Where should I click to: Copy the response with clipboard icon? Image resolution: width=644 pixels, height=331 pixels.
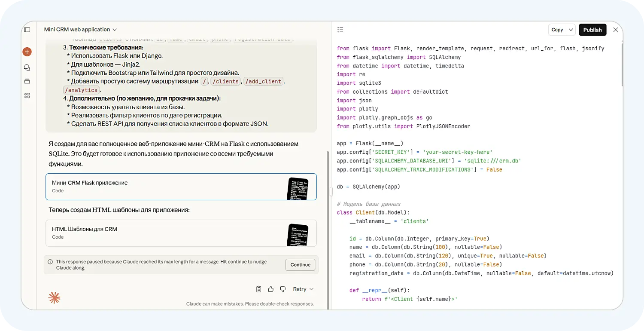(259, 289)
